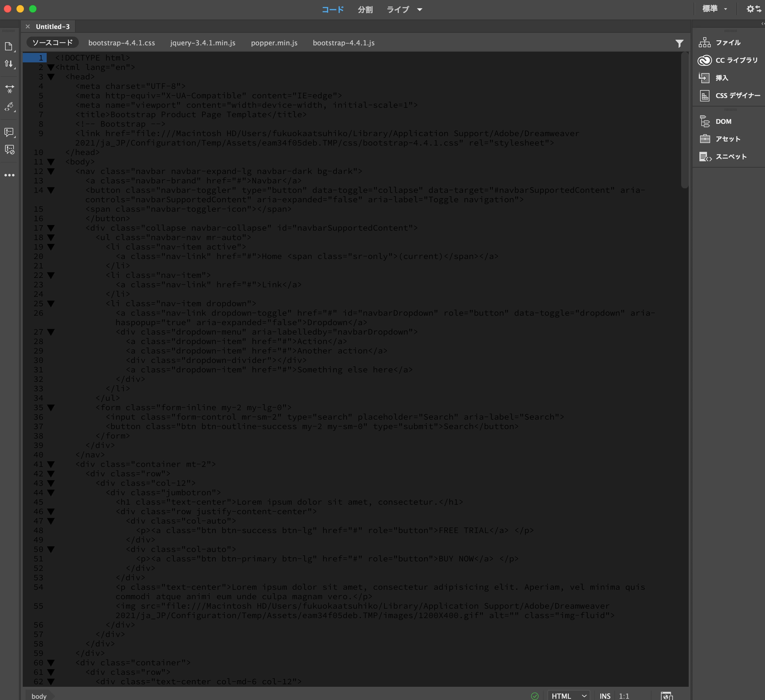Click the Apply Comment icon
This screenshot has width=765, height=700.
point(9,132)
